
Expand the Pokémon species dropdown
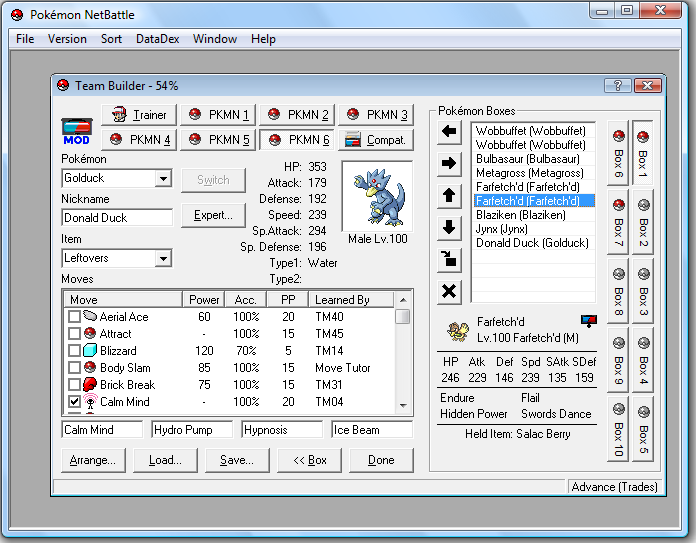point(163,179)
